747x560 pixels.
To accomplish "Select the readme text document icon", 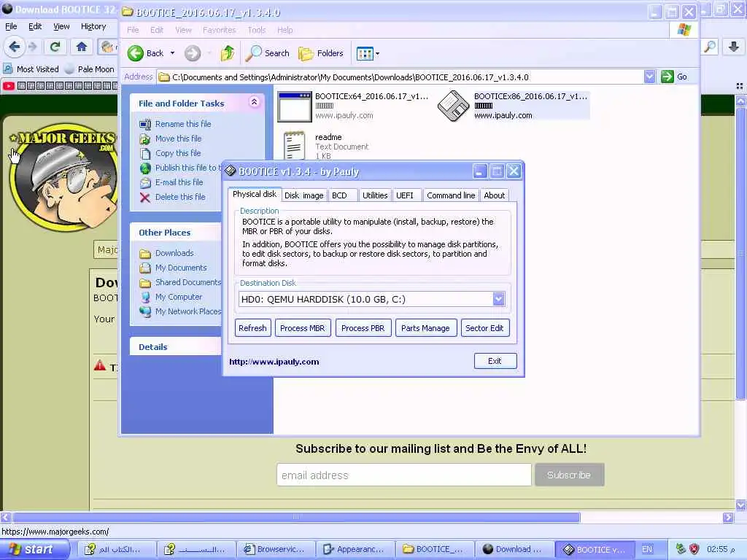I will (294, 146).
